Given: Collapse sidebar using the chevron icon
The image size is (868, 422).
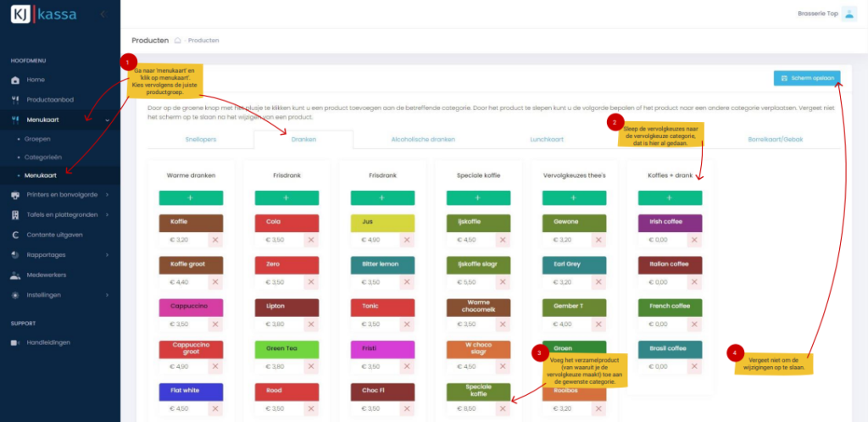Looking at the screenshot, I should (103, 14).
